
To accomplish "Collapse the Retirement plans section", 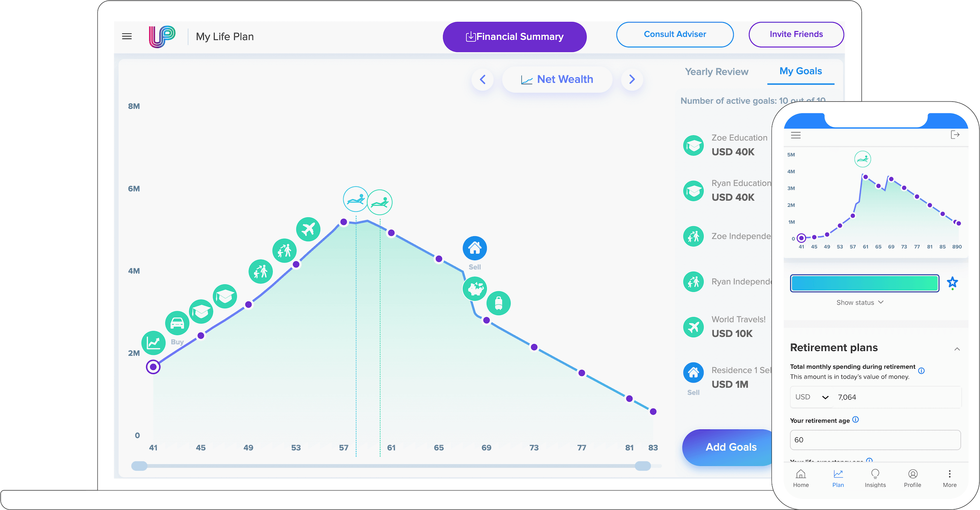I will (x=957, y=349).
